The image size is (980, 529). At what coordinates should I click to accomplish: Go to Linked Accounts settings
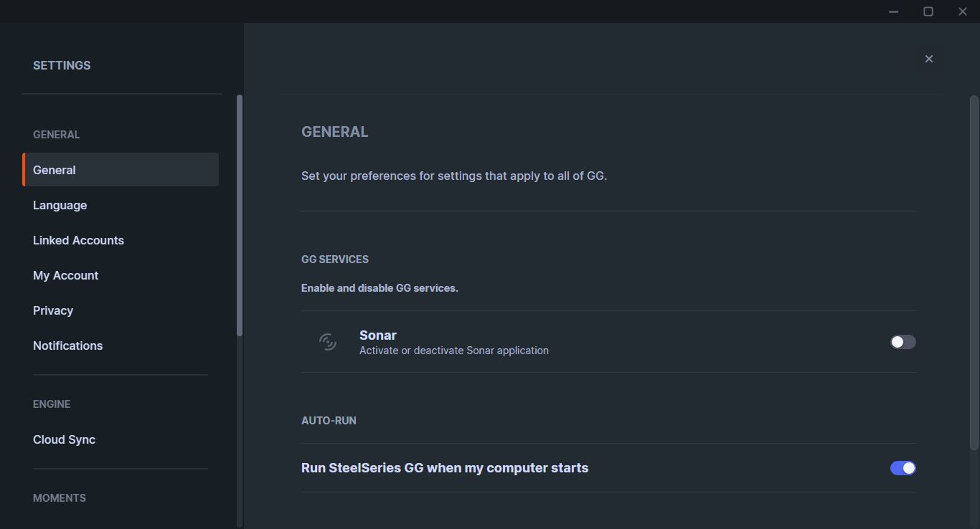tap(121, 240)
